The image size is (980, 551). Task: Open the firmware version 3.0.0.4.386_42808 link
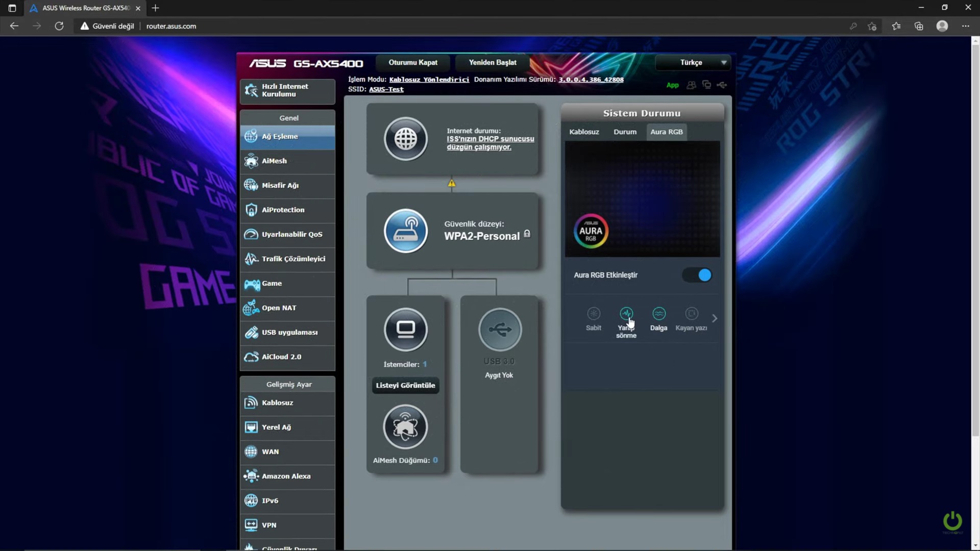(x=591, y=80)
